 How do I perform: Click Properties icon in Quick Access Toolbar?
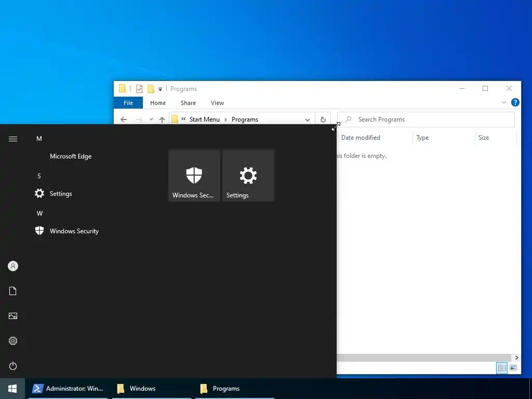139,89
